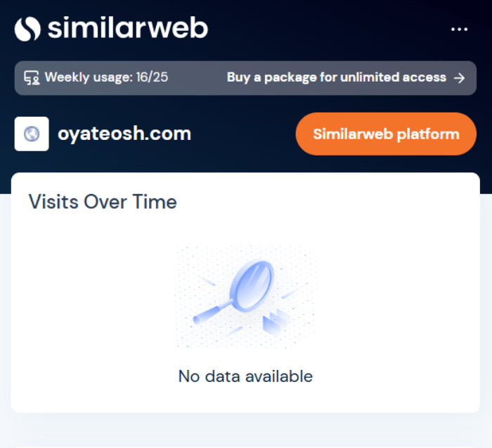Click the weekly usage device-and-user icon
Screen dimensions: 492x448
[x=32, y=77]
